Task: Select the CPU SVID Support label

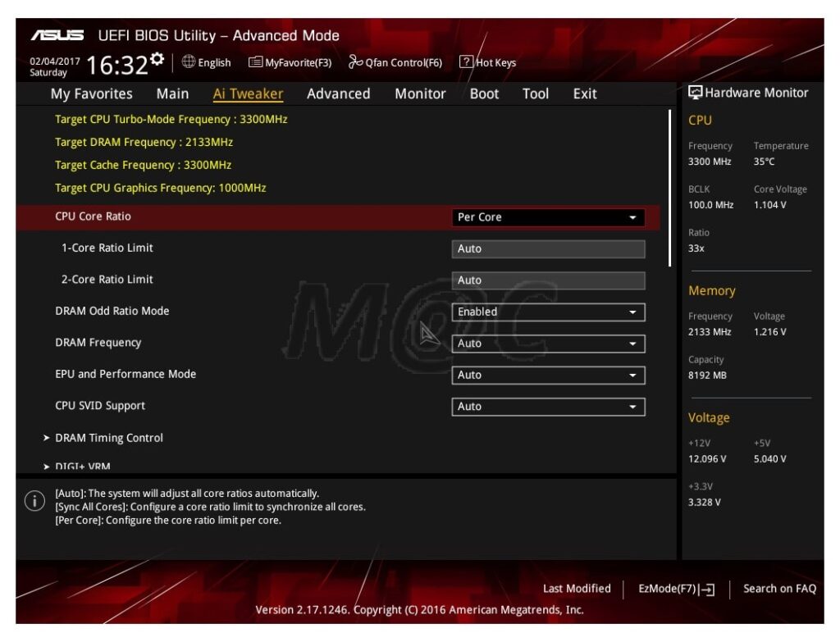Action: tap(99, 406)
